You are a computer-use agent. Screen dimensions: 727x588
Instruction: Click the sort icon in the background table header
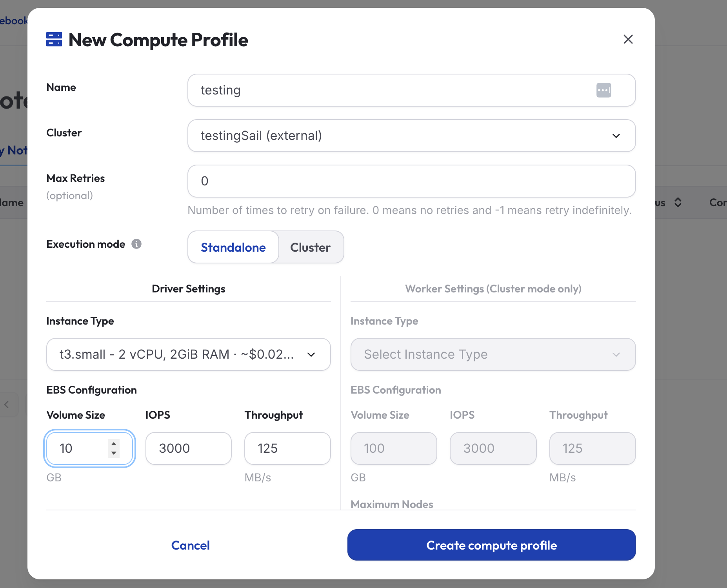point(678,202)
